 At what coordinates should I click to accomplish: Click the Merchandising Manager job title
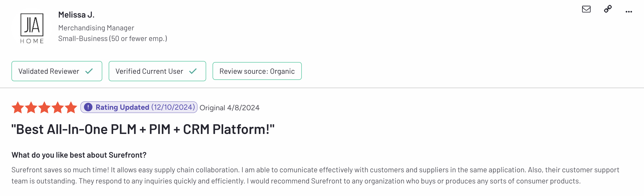96,28
